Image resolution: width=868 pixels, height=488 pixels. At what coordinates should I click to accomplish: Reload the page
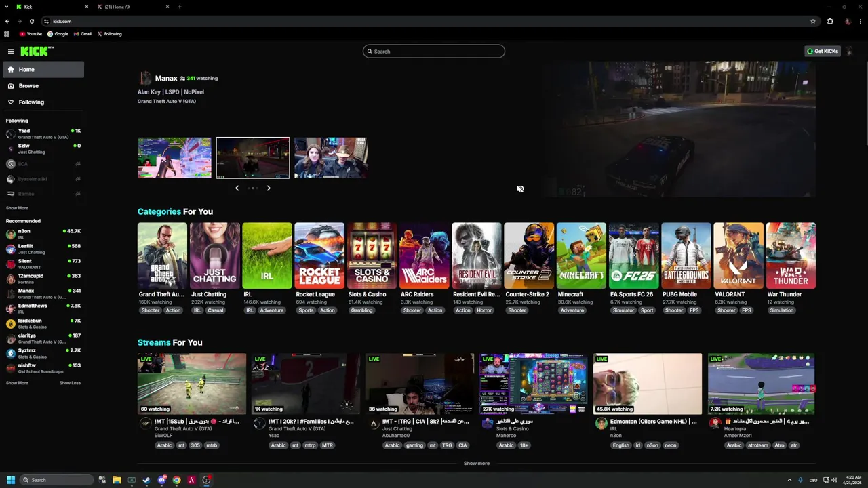(31, 21)
